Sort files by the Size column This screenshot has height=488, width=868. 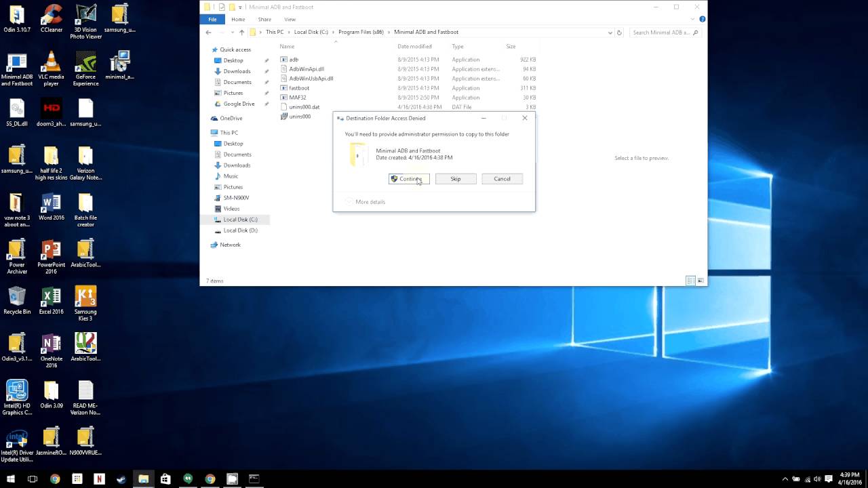tap(511, 46)
